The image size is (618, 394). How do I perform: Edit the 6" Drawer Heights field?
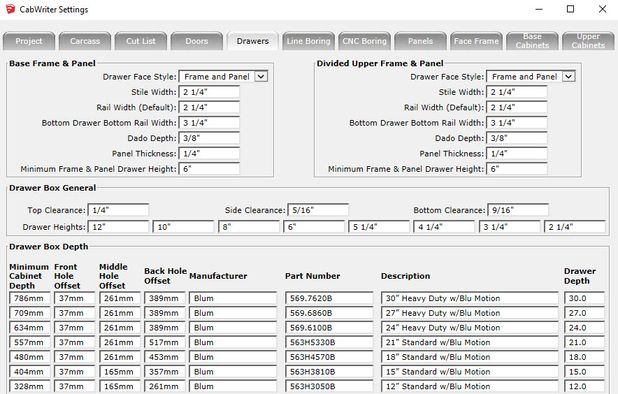click(314, 227)
